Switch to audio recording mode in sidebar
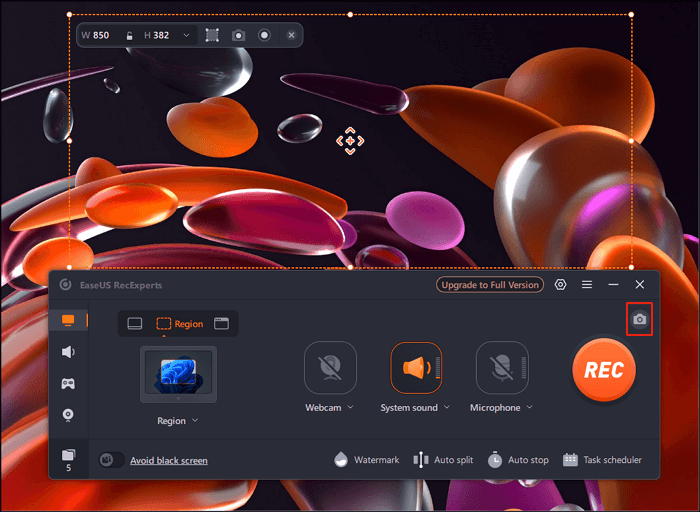 coord(68,352)
